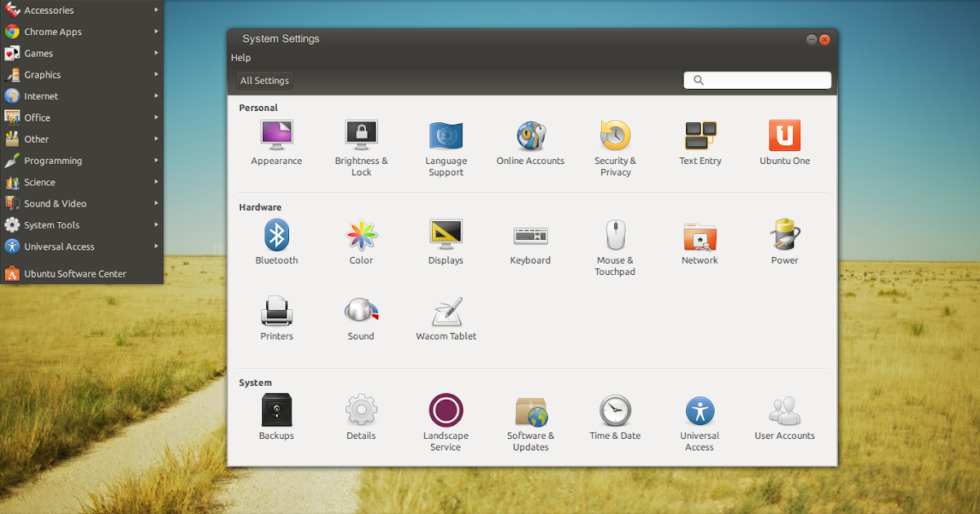Open Mouse & Touchpad settings
The image size is (980, 514).
(615, 248)
